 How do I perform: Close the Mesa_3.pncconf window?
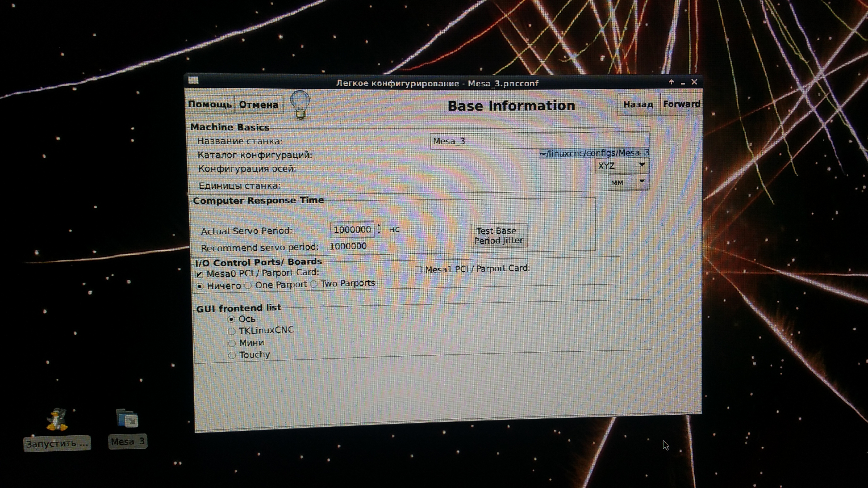point(694,82)
